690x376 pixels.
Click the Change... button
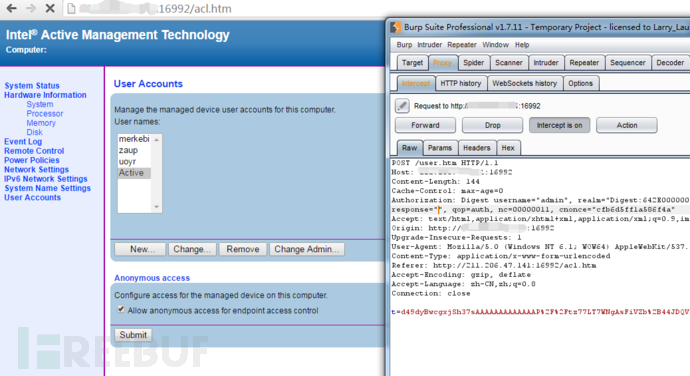[x=192, y=249]
